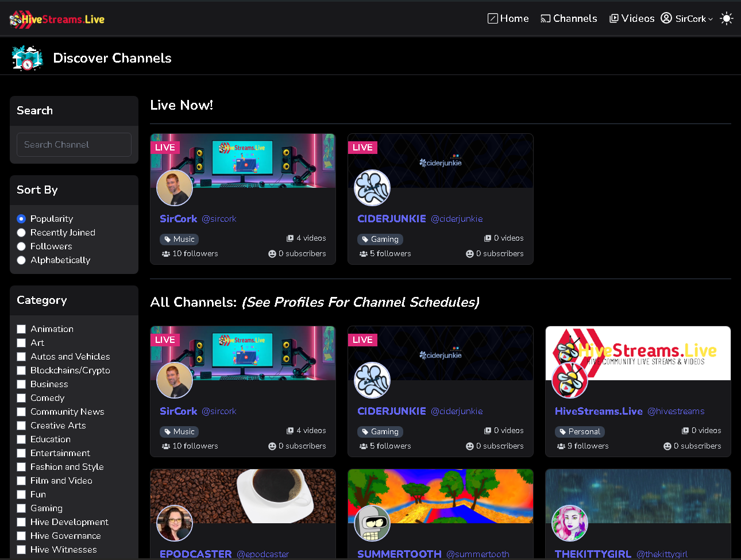Select the Popularity sort option
The image size is (741, 560).
21,219
